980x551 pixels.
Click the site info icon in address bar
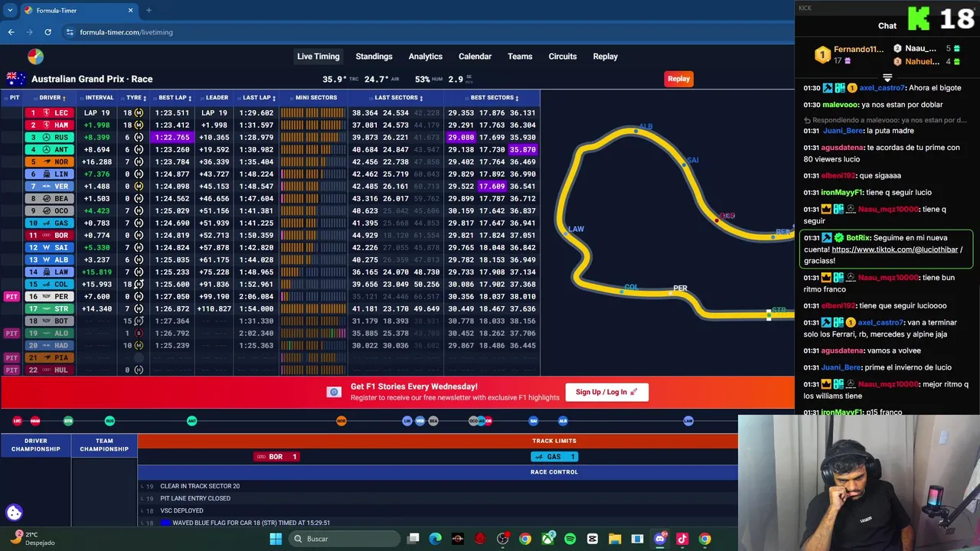pos(70,32)
